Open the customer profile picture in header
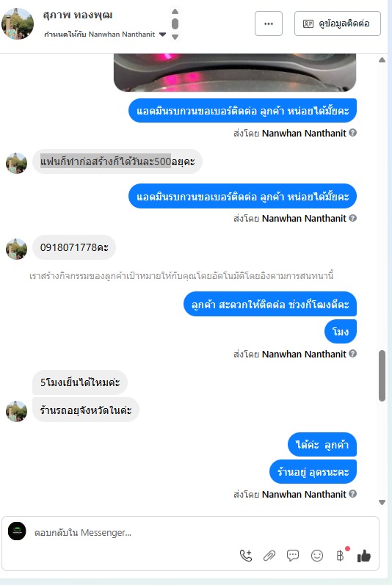The image size is (392, 585). tap(18, 23)
